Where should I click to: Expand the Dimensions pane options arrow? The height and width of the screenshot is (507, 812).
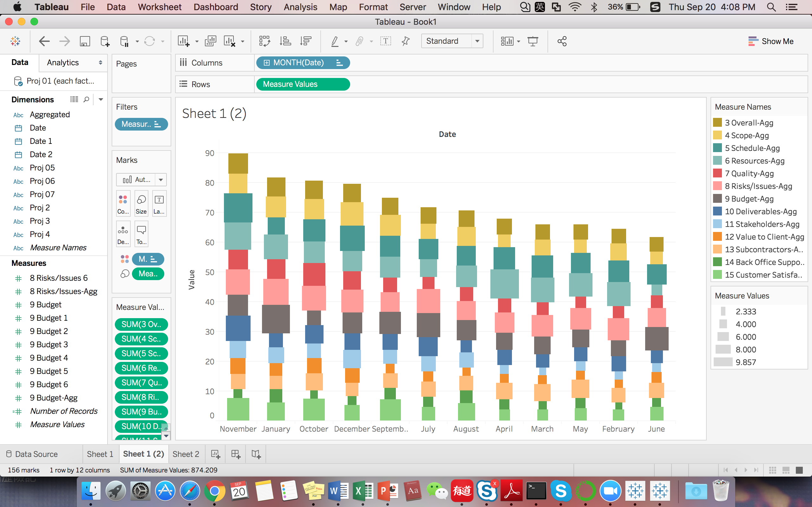(101, 99)
